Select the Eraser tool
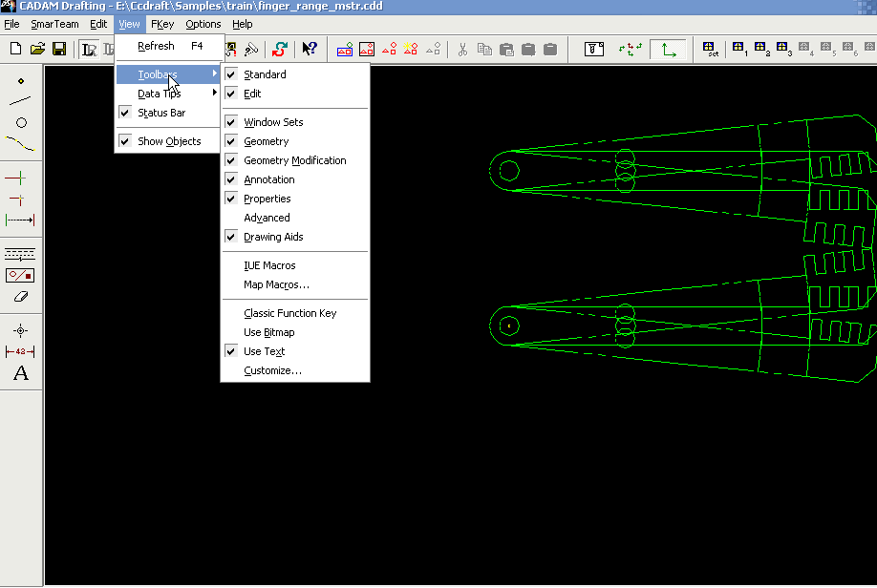 click(21, 297)
